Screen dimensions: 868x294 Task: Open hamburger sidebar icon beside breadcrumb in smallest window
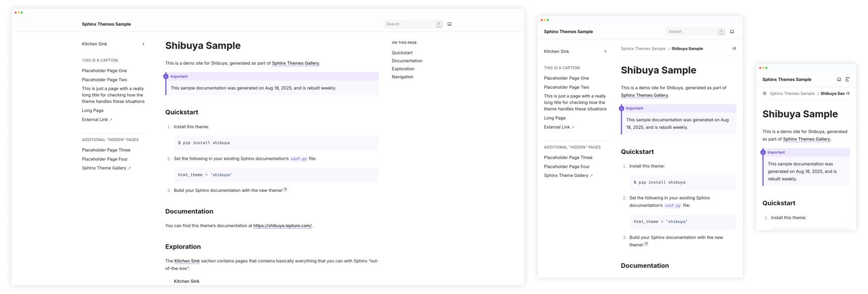coord(765,94)
